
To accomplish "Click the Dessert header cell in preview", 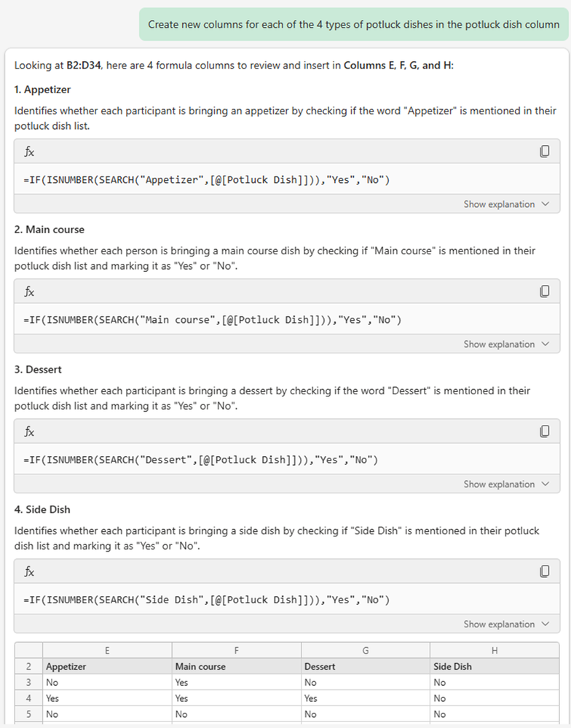I will (x=320, y=666).
